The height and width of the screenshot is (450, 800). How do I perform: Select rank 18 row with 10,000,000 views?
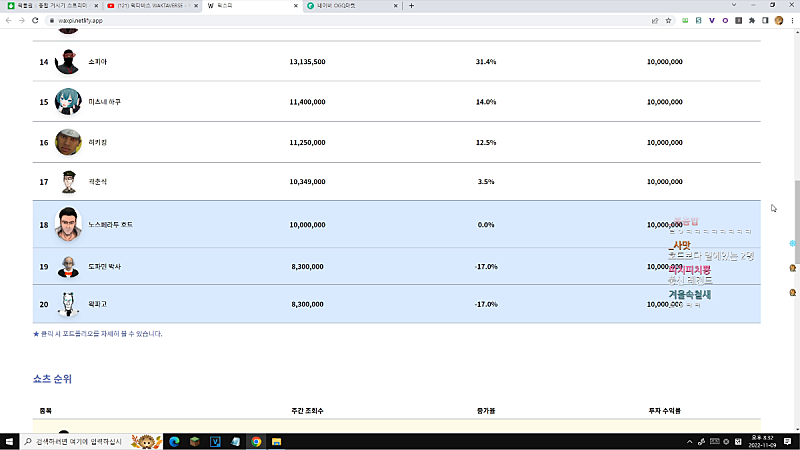click(x=396, y=224)
